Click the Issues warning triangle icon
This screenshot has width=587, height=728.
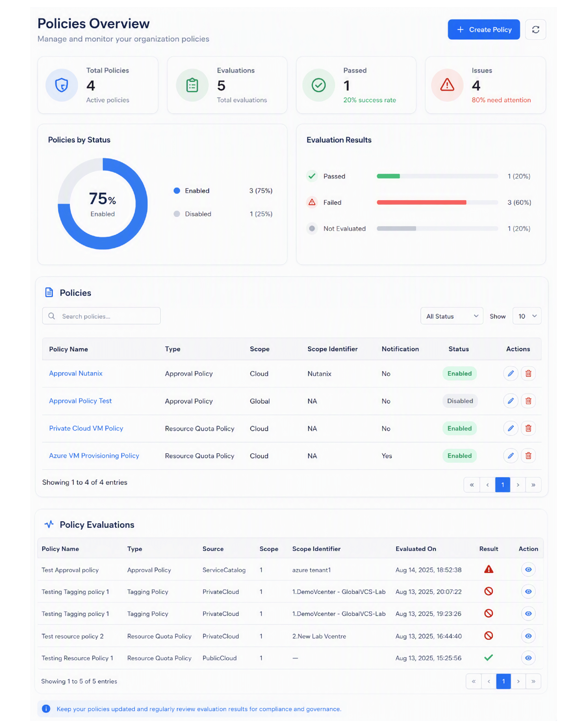point(447,85)
